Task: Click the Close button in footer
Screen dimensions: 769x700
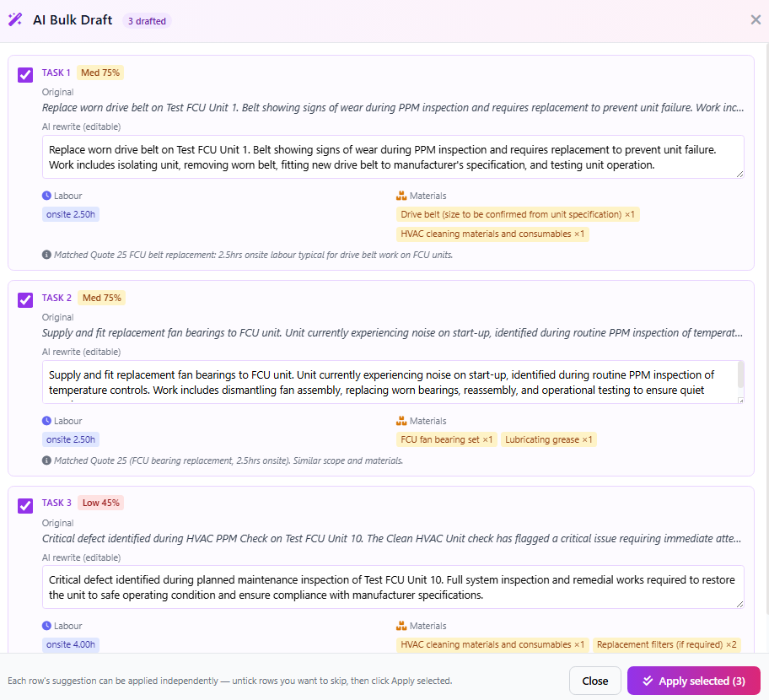Action: (x=595, y=681)
